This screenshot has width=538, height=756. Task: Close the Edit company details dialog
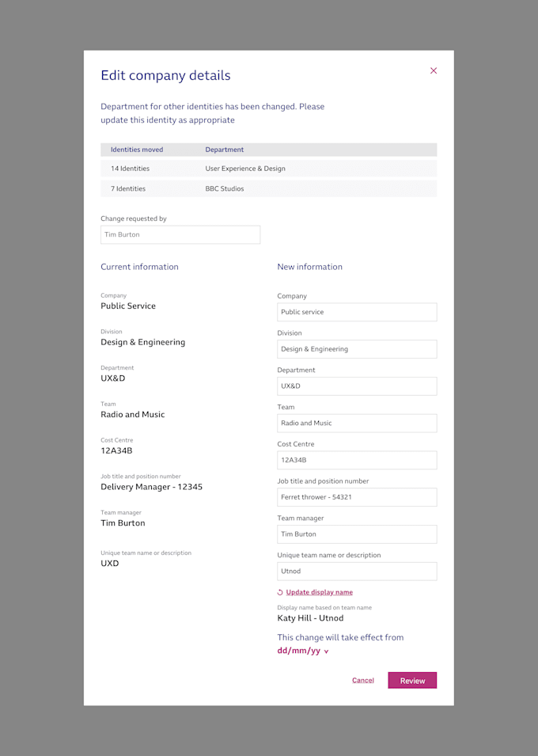434,71
